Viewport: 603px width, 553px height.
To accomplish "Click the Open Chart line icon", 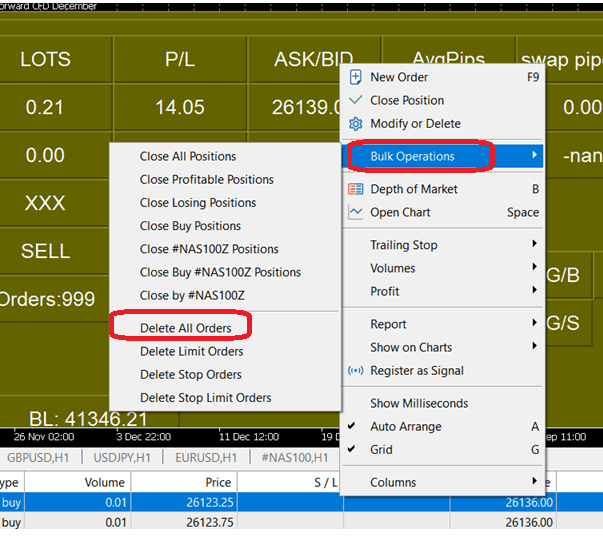I will (355, 212).
